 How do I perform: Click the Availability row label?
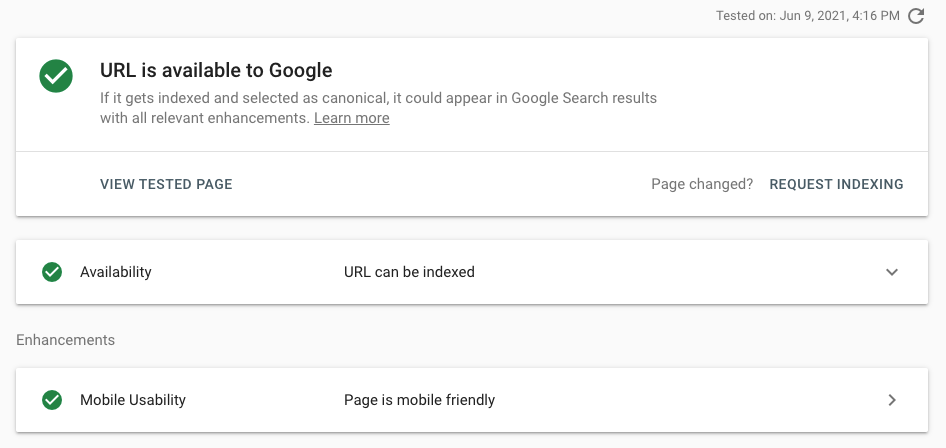(116, 272)
